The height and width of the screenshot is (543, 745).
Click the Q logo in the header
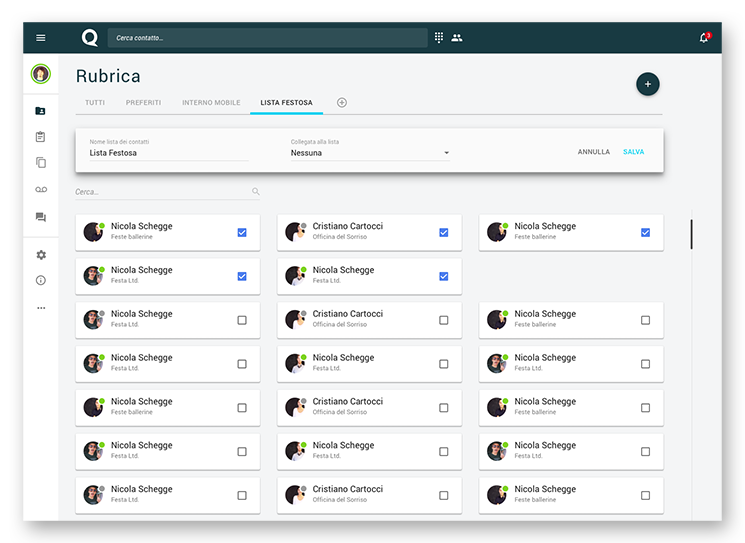coord(89,38)
